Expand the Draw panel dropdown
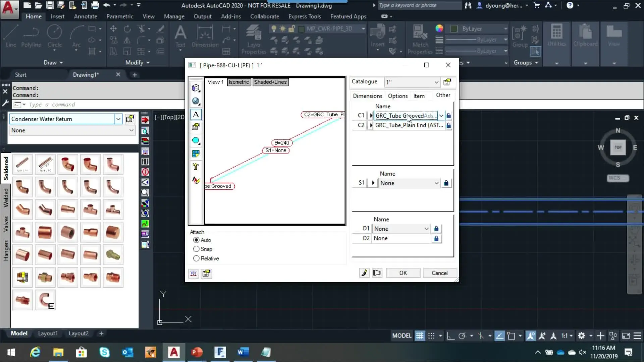 point(53,63)
